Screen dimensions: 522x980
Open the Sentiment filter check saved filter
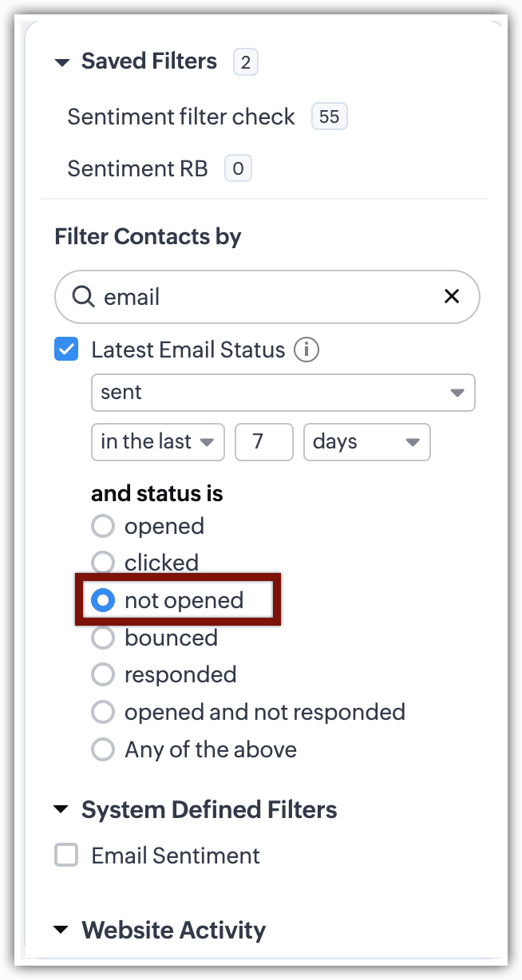point(181,117)
